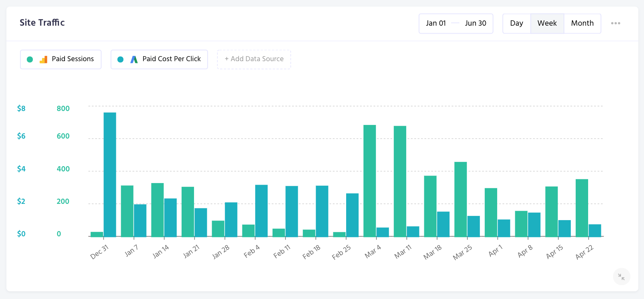Toggle the Paid Cost Per Click series
Image resolution: width=644 pixels, height=299 pixels.
(x=171, y=59)
